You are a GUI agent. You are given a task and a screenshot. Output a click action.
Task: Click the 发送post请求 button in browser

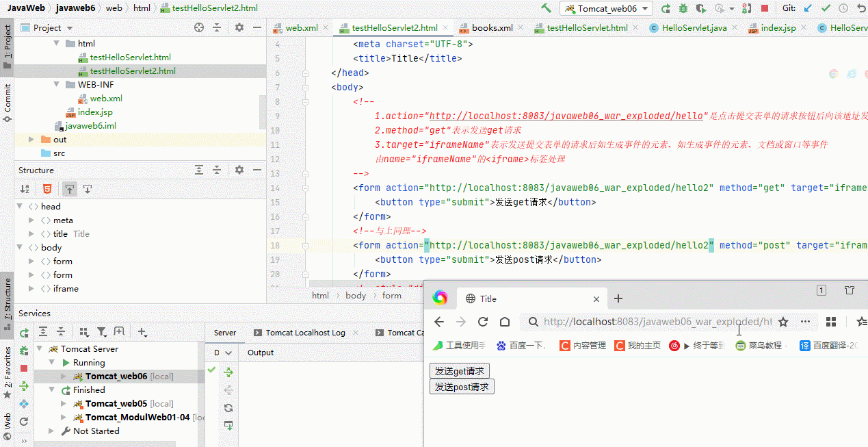point(462,387)
